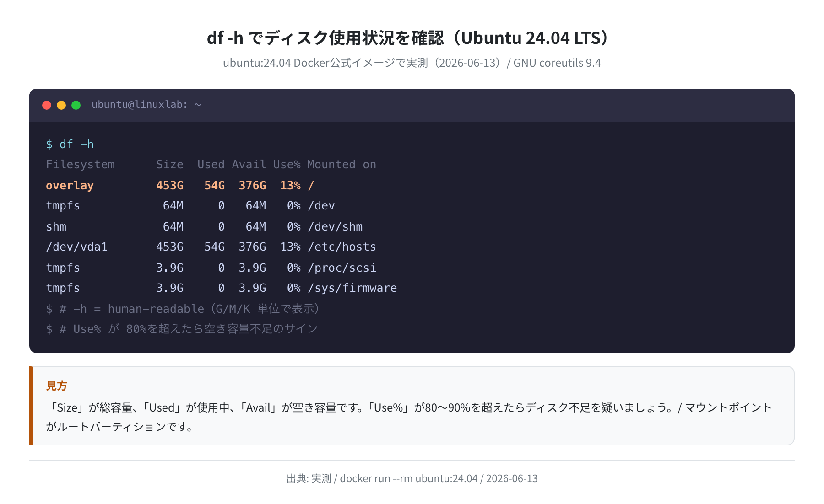Click 3.9G size in the /sys/firmware row
824x504 pixels.
(170, 288)
